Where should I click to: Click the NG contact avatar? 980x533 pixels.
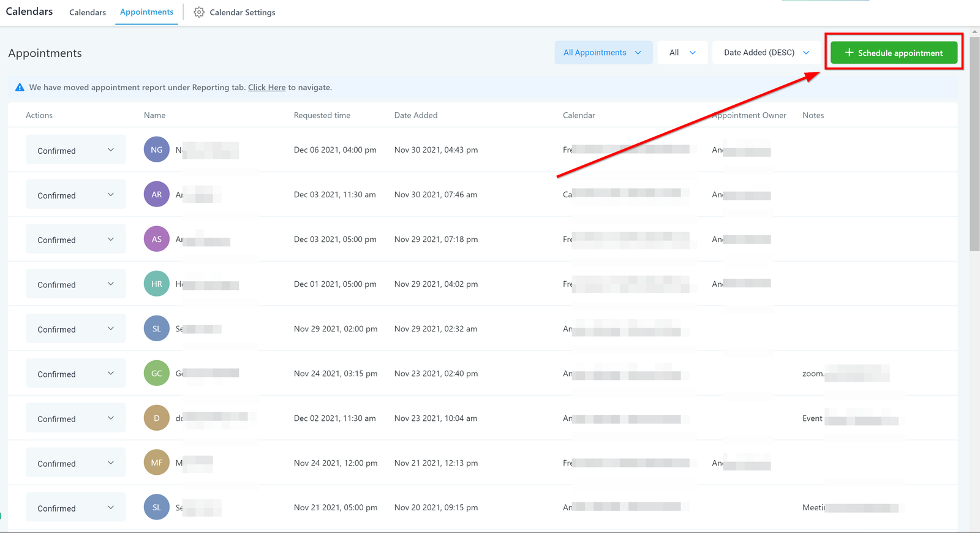pos(157,149)
